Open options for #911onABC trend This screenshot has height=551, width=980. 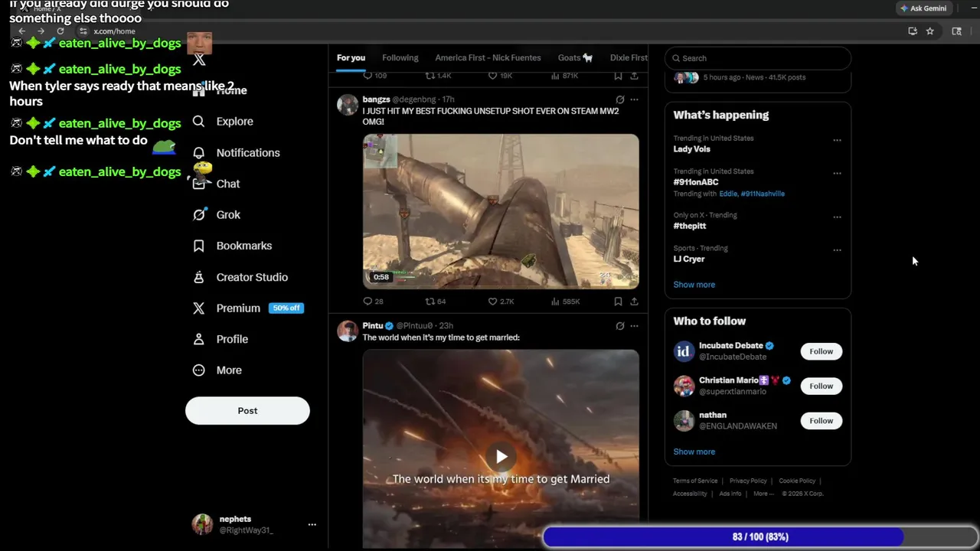(837, 173)
